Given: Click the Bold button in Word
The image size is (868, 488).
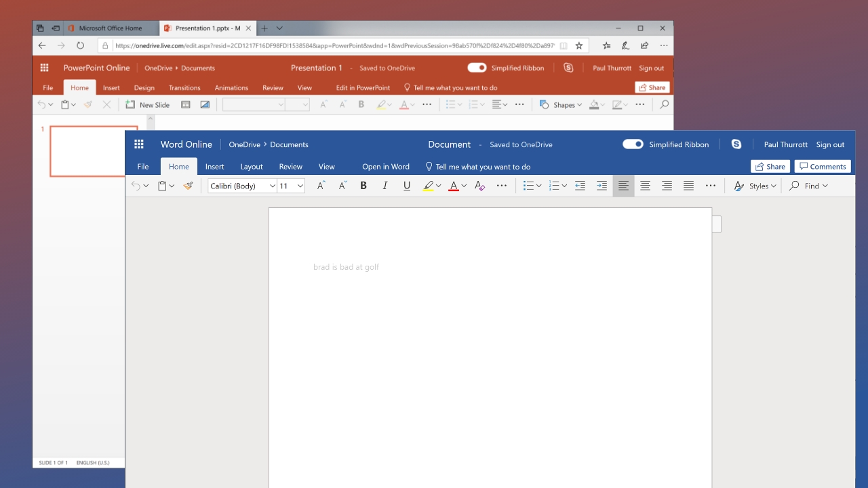Looking at the screenshot, I should pos(363,186).
